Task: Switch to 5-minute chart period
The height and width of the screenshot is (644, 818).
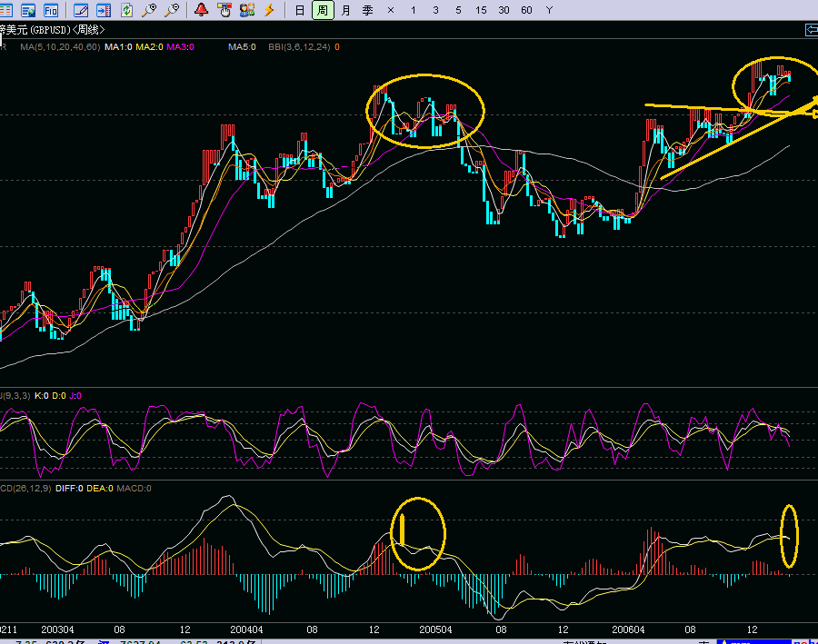Action: tap(458, 10)
